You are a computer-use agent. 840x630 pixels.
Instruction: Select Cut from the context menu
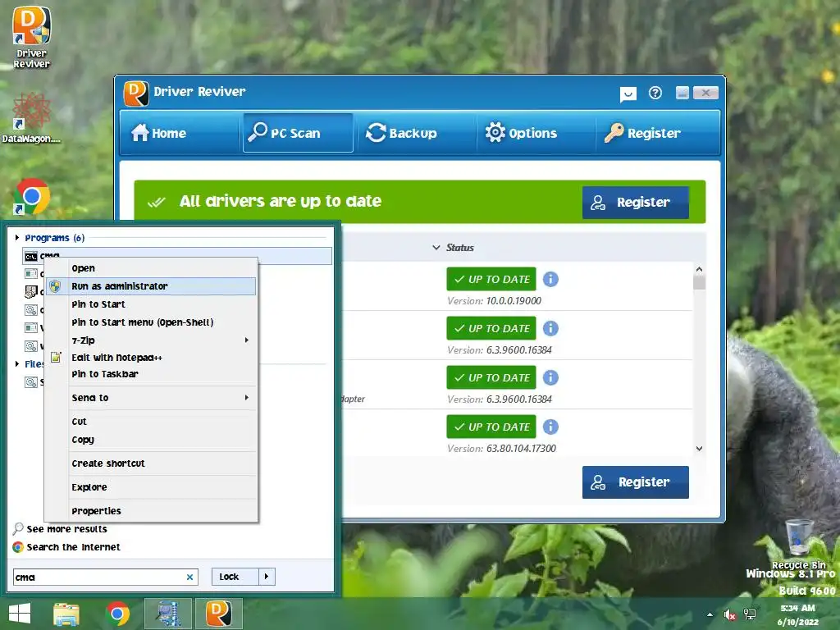pos(151,422)
